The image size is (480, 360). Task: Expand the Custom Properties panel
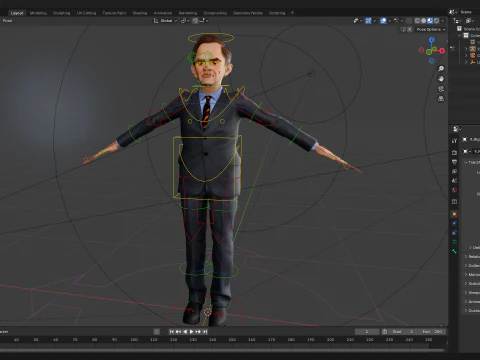pos(466,311)
